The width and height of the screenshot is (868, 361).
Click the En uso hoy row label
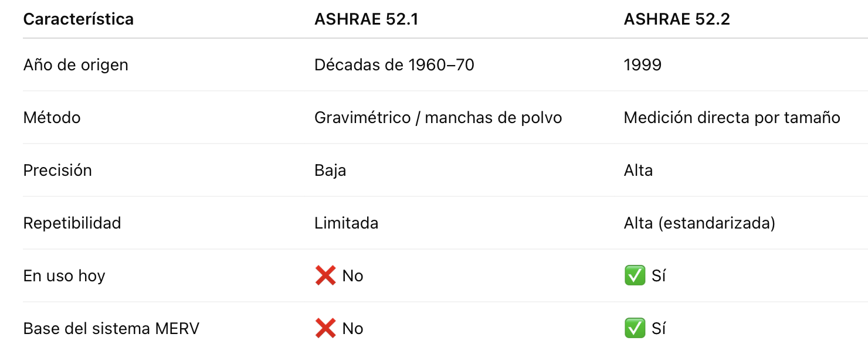pyautogui.click(x=64, y=275)
